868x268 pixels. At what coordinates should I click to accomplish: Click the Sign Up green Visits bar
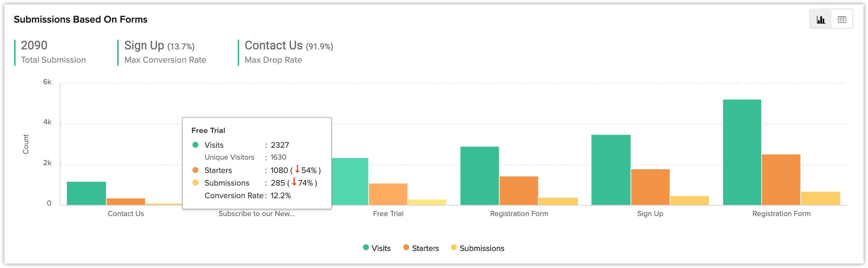[611, 170]
